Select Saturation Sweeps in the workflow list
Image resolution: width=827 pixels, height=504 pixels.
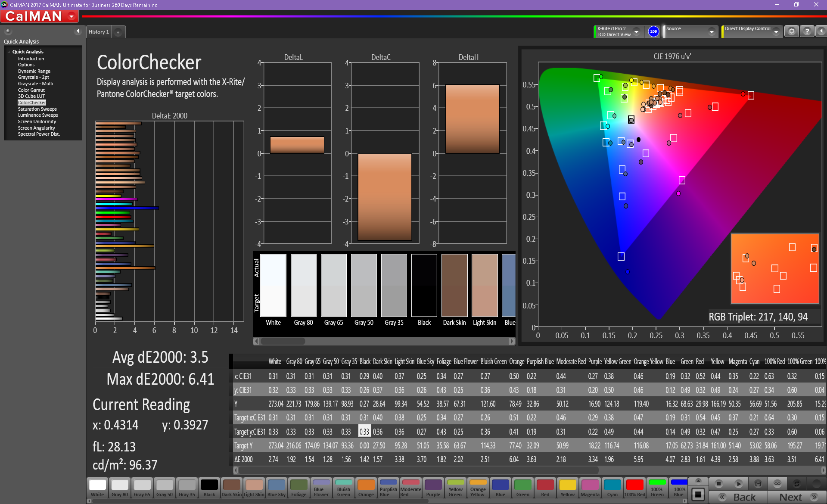(x=37, y=109)
